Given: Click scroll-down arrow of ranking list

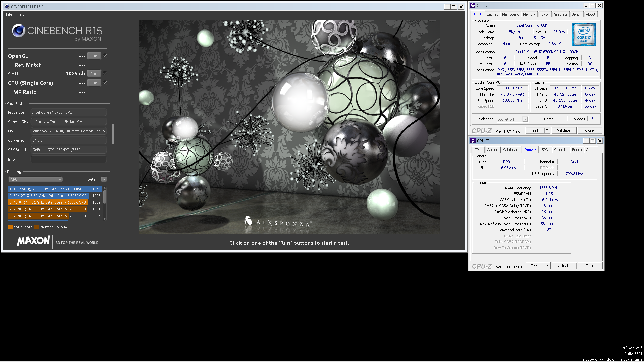Looking at the screenshot, I should click(x=105, y=219).
